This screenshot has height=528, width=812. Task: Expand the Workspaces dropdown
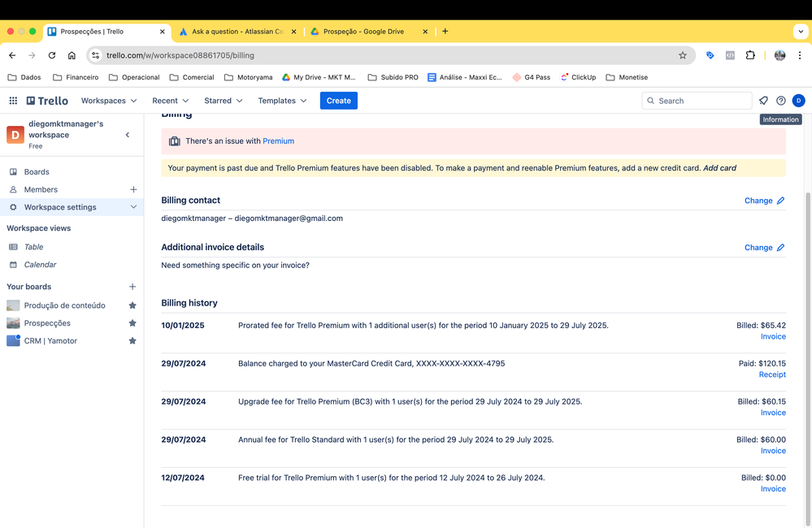[109, 101]
